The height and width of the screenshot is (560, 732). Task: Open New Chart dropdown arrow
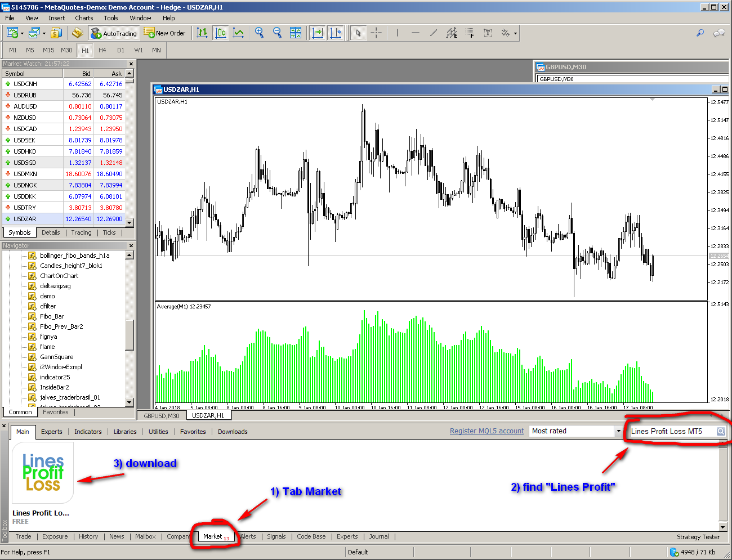click(x=22, y=33)
